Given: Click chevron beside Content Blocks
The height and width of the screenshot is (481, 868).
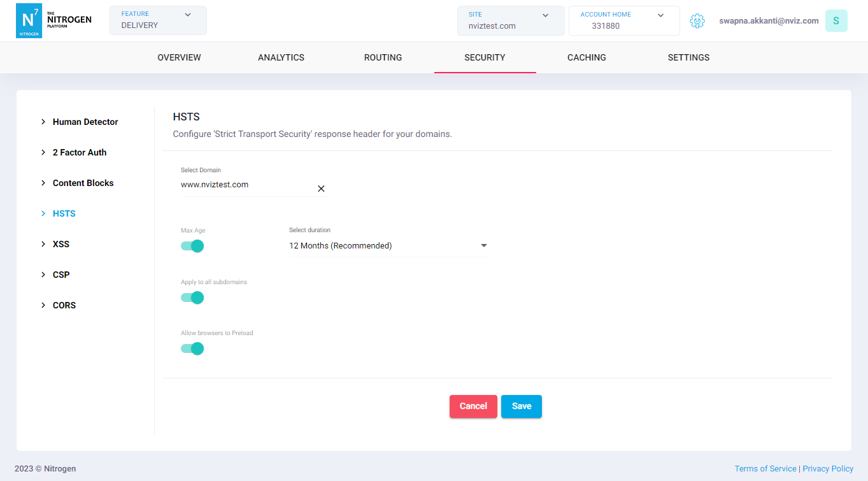Looking at the screenshot, I should [43, 183].
